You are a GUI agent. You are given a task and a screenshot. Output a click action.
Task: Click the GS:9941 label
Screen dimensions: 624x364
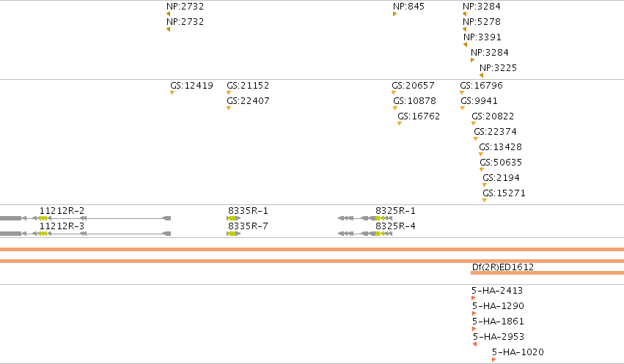(479, 101)
